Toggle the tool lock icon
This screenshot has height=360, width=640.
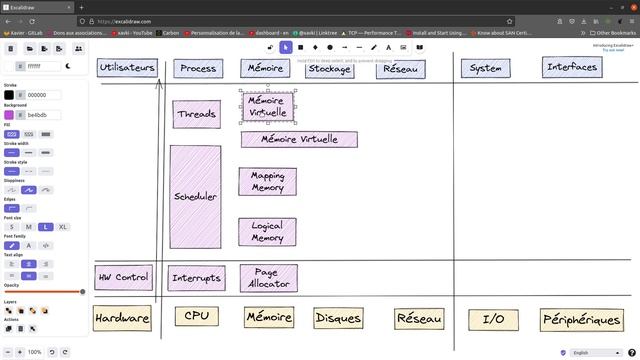pos(270,48)
